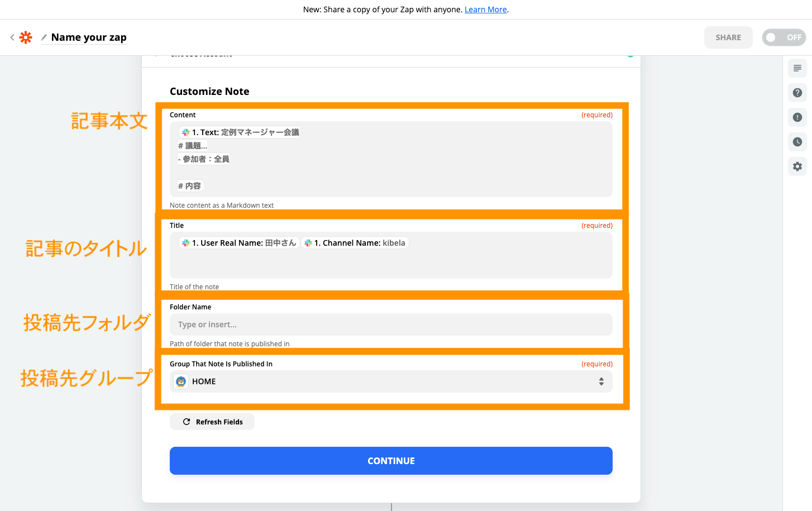Viewport: 812px width, 511px height.
Task: Click the dropdown arrows beside HOME
Action: point(601,381)
